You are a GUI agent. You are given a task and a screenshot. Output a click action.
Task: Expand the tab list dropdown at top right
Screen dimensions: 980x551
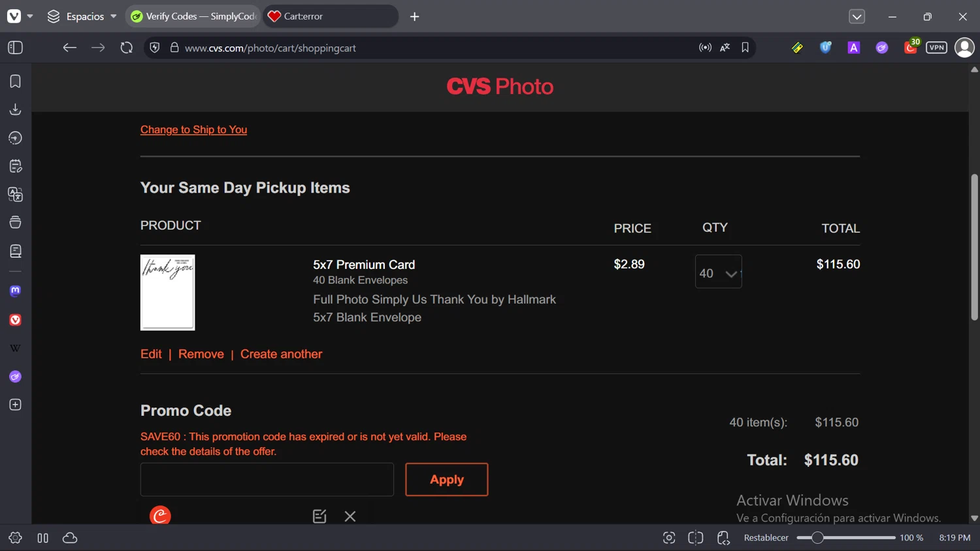857,16
